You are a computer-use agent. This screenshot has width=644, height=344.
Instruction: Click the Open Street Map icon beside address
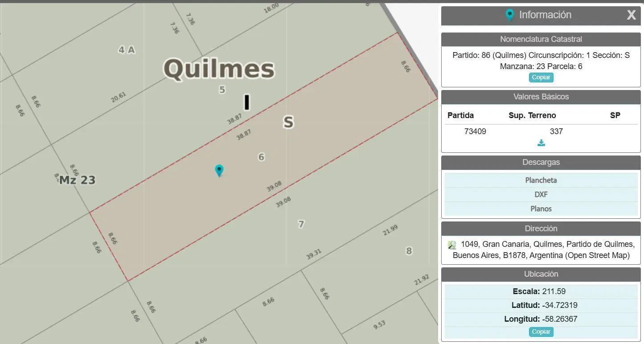(x=452, y=245)
